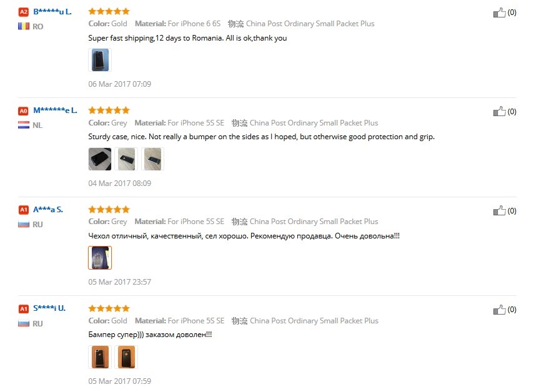
Task: Click the Netherlands flag icon
Action: point(24,125)
